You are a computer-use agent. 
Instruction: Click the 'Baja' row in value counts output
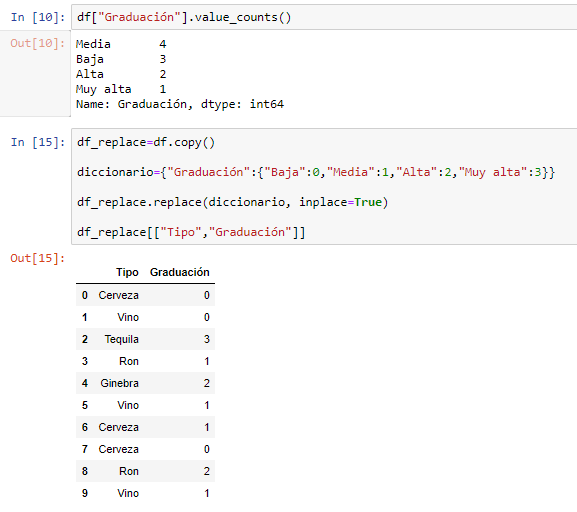121,59
